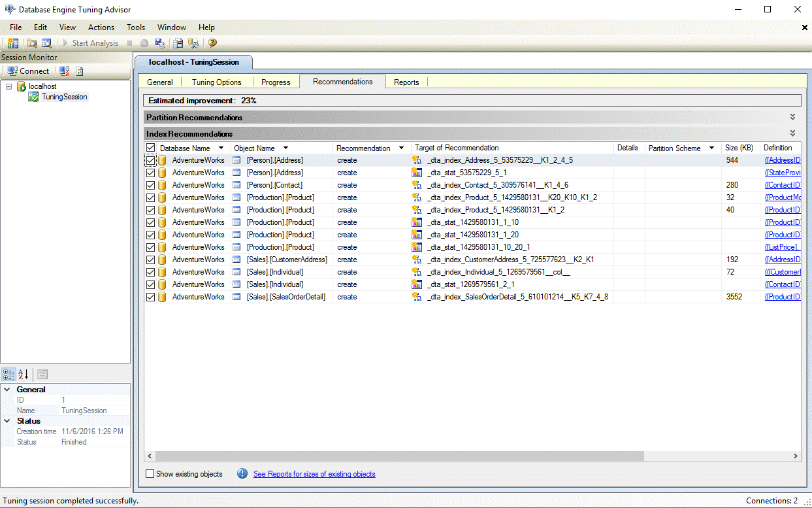Collapse the Index Recommendations section chevron

(x=792, y=135)
